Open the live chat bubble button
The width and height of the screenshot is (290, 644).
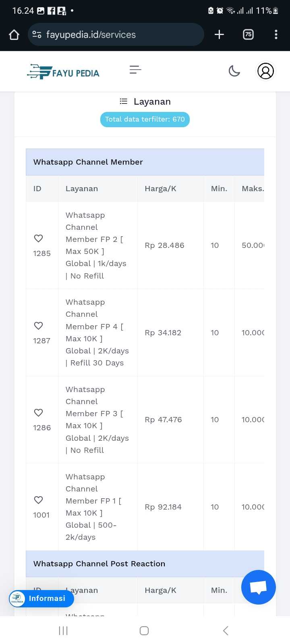coord(258,587)
